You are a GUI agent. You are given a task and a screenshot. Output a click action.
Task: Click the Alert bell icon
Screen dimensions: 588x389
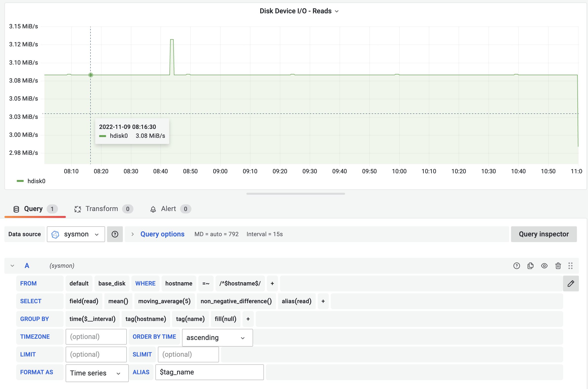[x=153, y=209]
